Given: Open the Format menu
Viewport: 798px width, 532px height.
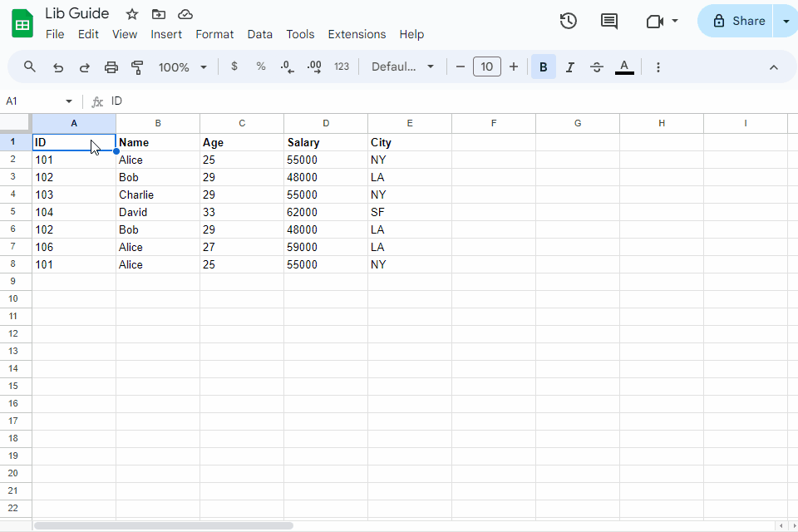Looking at the screenshot, I should pos(214,34).
